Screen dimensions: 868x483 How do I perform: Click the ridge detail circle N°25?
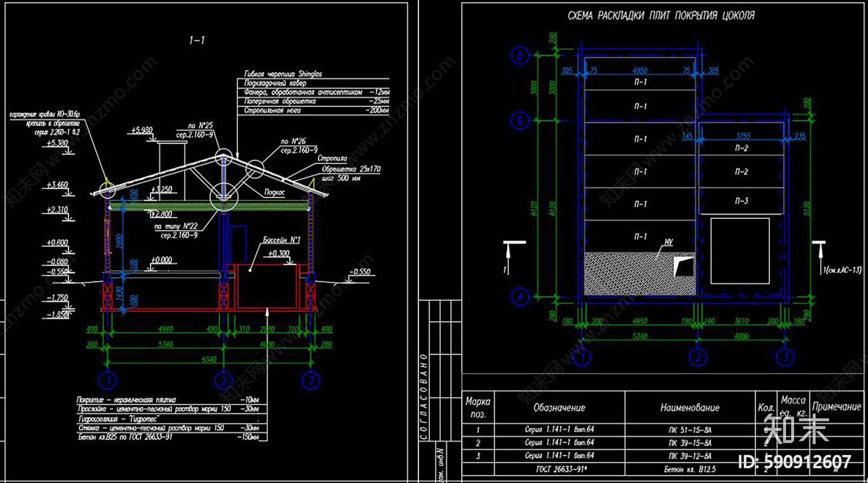pyautogui.click(x=224, y=158)
